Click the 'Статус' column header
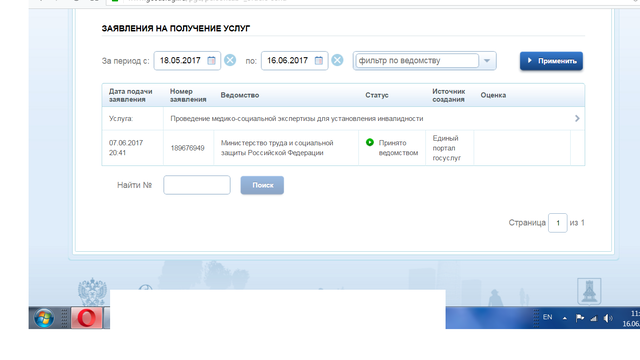 click(377, 95)
